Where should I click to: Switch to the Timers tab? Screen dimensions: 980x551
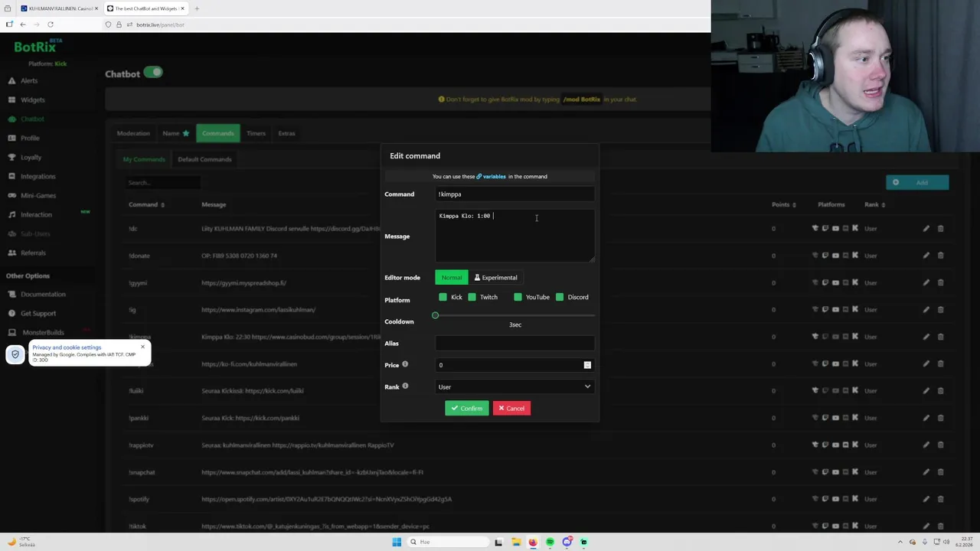click(x=256, y=133)
